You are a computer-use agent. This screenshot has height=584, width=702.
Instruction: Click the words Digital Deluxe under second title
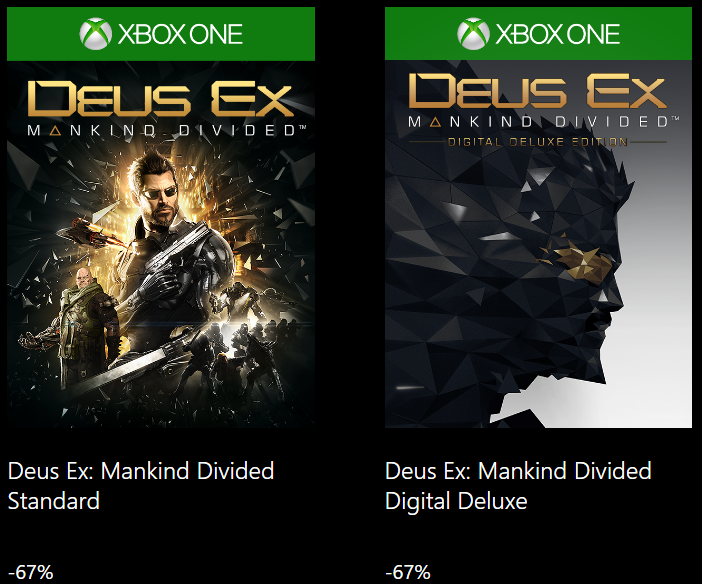coord(456,501)
